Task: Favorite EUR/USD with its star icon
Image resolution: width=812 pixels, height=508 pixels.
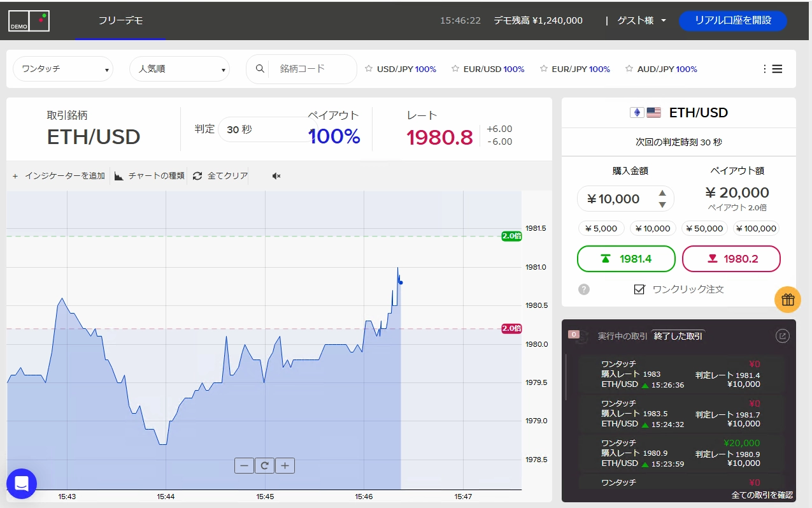Action: pyautogui.click(x=455, y=69)
